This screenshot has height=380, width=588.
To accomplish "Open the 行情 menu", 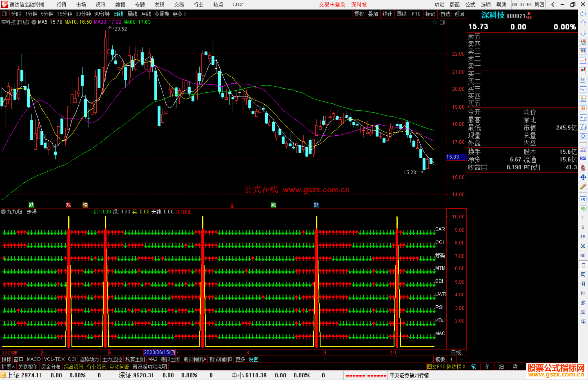I will click(x=61, y=4).
